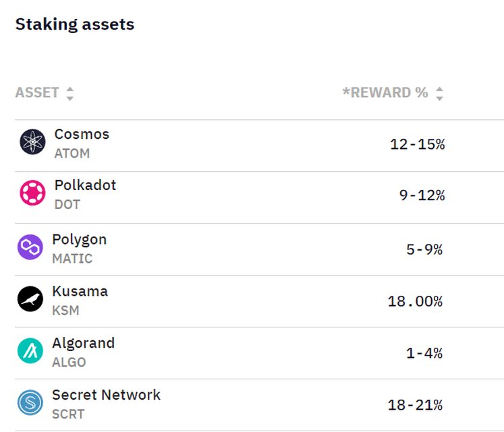Select the Kusama 18.00% reward value
The image size is (504, 432).
point(416,301)
